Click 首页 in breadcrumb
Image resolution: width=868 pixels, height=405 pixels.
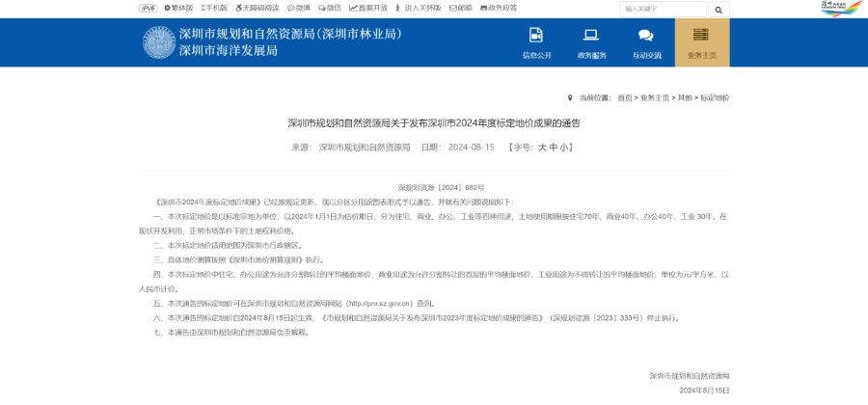pos(625,97)
